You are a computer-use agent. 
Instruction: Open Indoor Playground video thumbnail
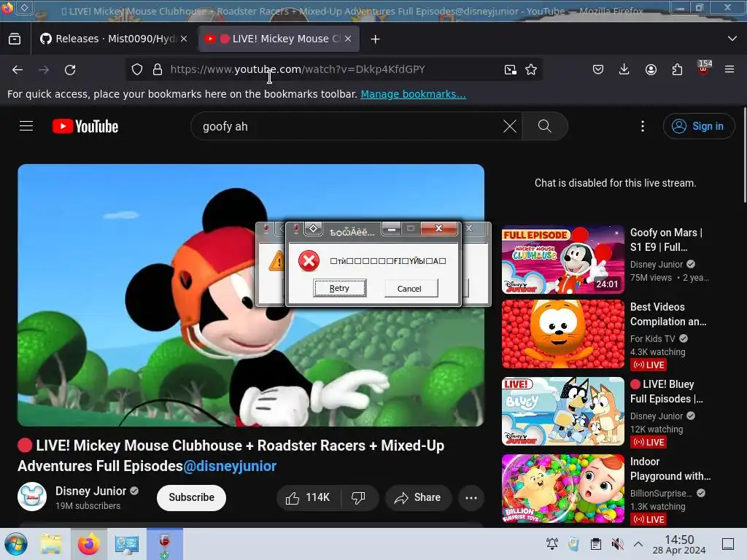pos(562,489)
